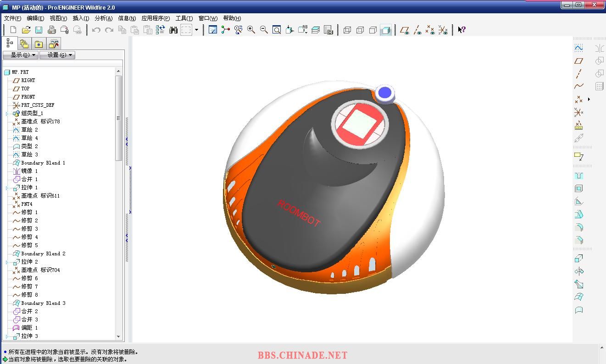Click the Zoom In magnifier icon
Viewport: 606px width, 364px height.
tap(251, 30)
